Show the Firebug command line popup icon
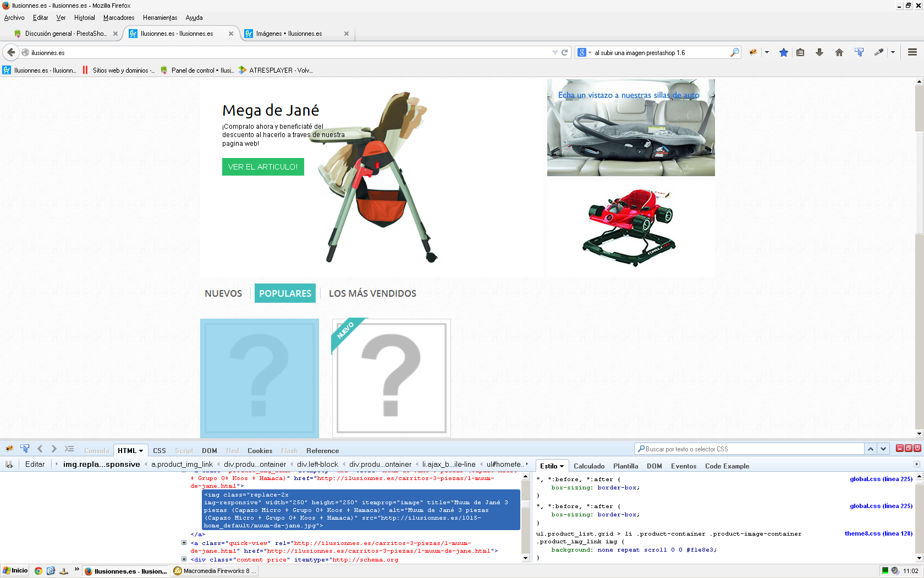 69,449
